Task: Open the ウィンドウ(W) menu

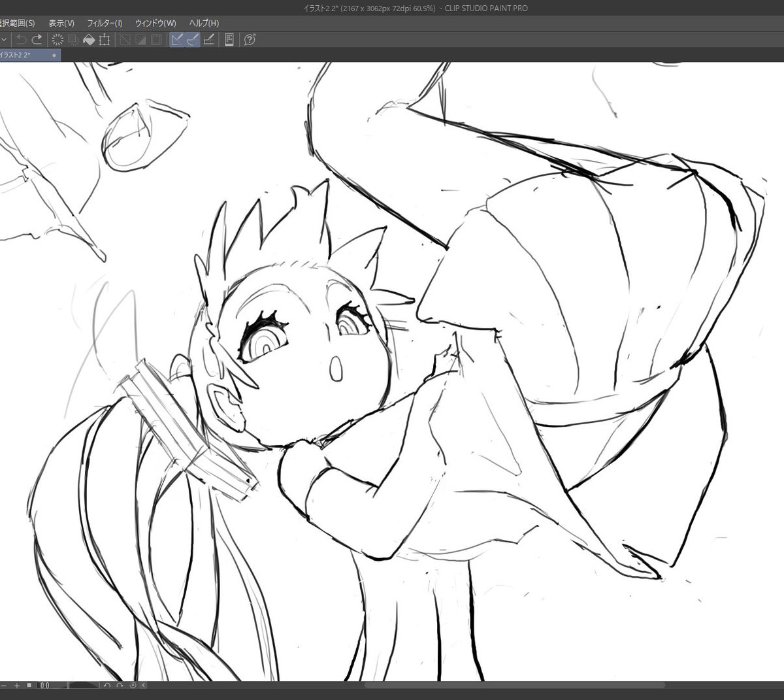Action: tap(155, 23)
